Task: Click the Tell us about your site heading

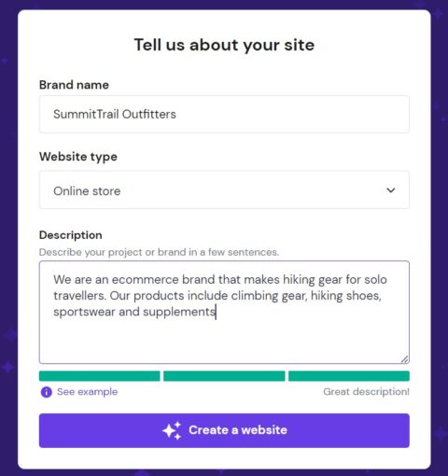Action: tap(224, 45)
